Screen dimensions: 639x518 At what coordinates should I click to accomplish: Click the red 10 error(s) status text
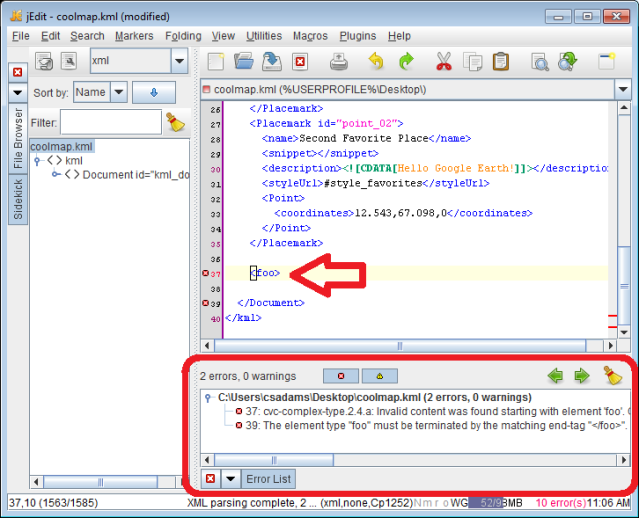click(560, 503)
